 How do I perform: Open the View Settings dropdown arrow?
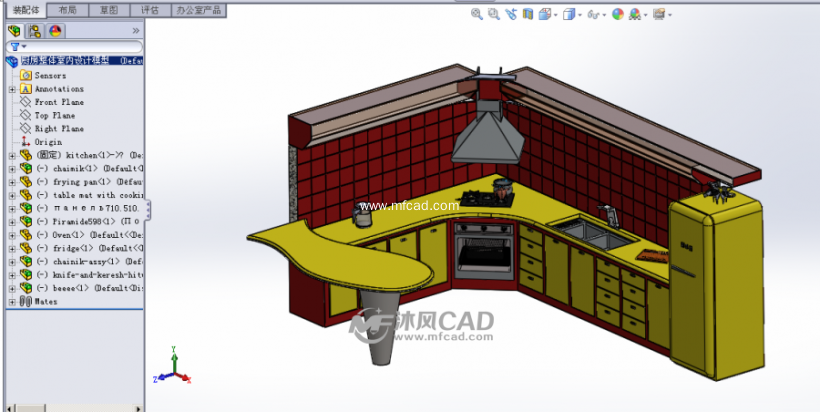[670, 15]
